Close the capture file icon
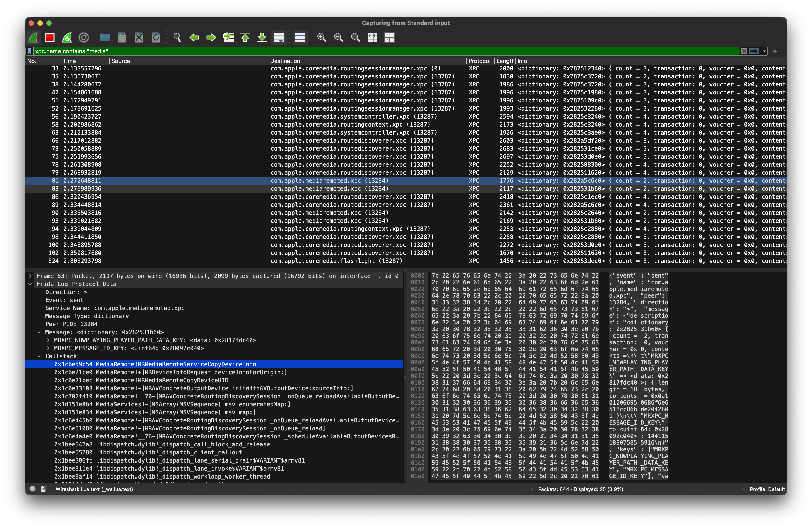 click(x=139, y=37)
